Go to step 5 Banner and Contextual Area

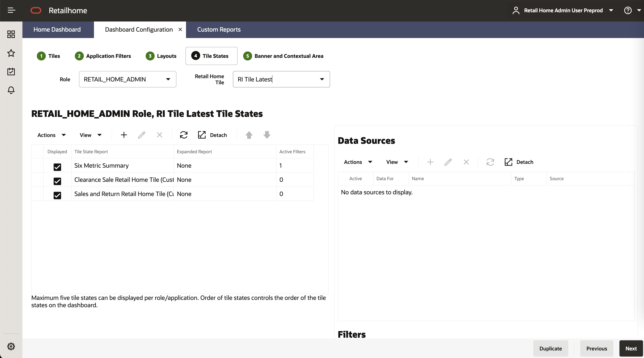[283, 56]
